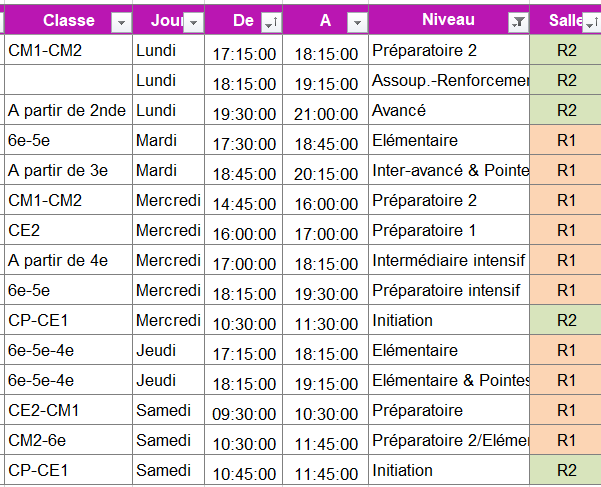This screenshot has width=601, height=487.
Task: Select the Intermédiaire intensif cell
Action: [449, 260]
